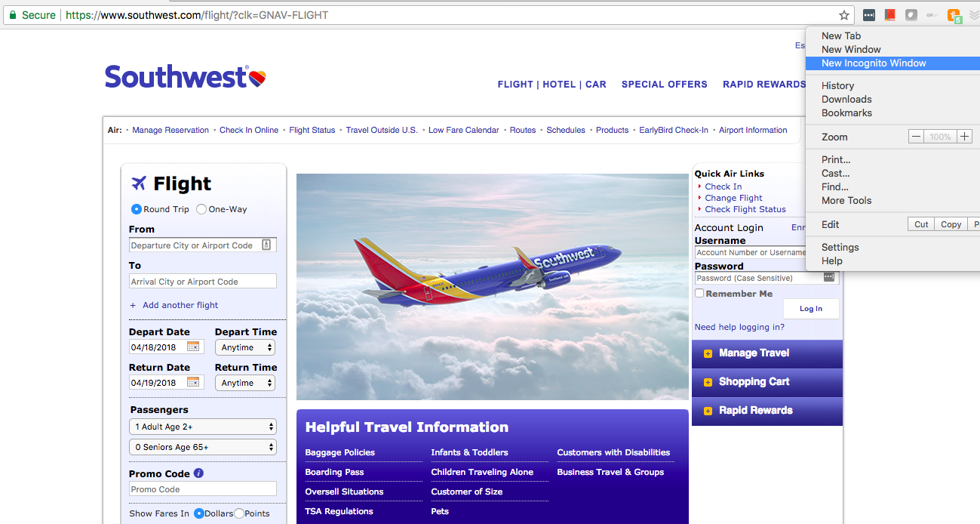Click the Promo Code info icon

click(198, 473)
